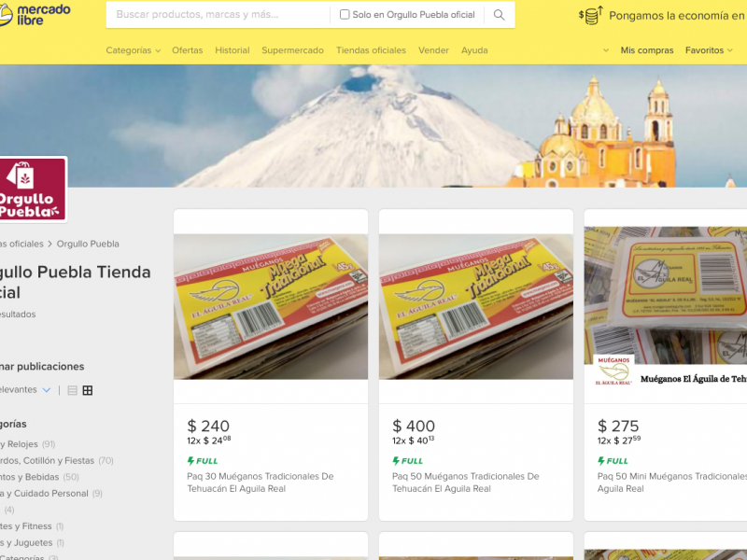Click the coins economy icon in the header
The width and height of the screenshot is (747, 560).
[591, 15]
